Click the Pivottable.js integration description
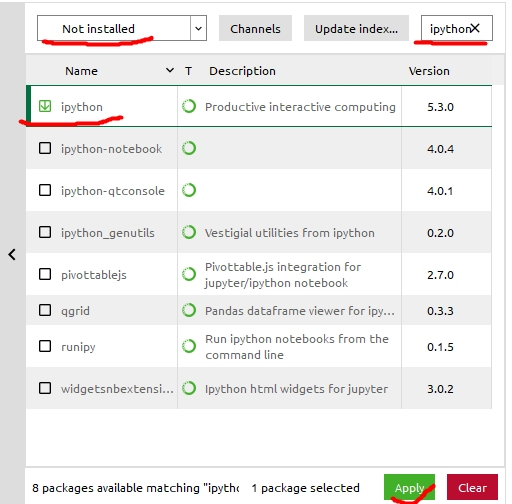Image resolution: width=512 pixels, height=504 pixels. (283, 275)
